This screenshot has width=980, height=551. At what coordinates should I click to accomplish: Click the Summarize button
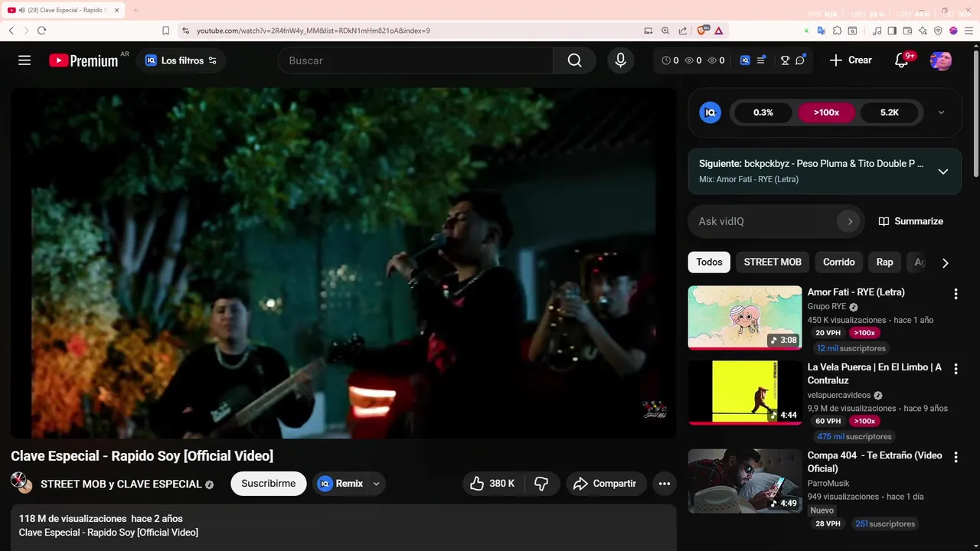[910, 221]
